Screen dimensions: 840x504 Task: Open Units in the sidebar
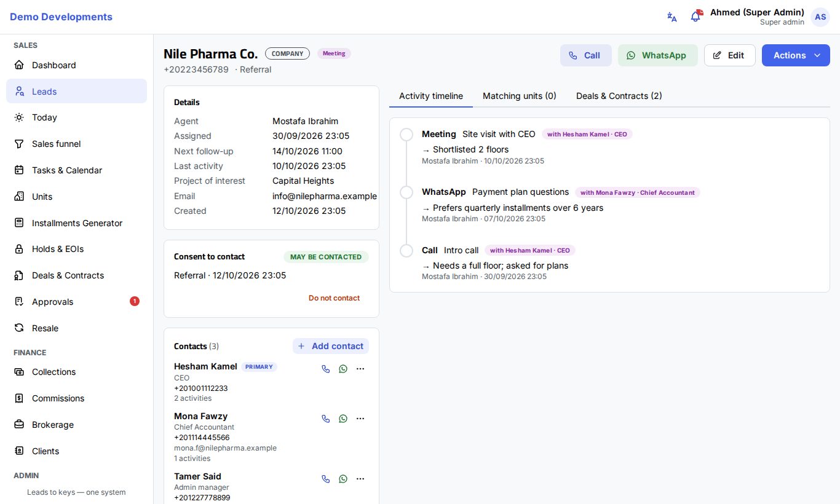(x=76, y=197)
